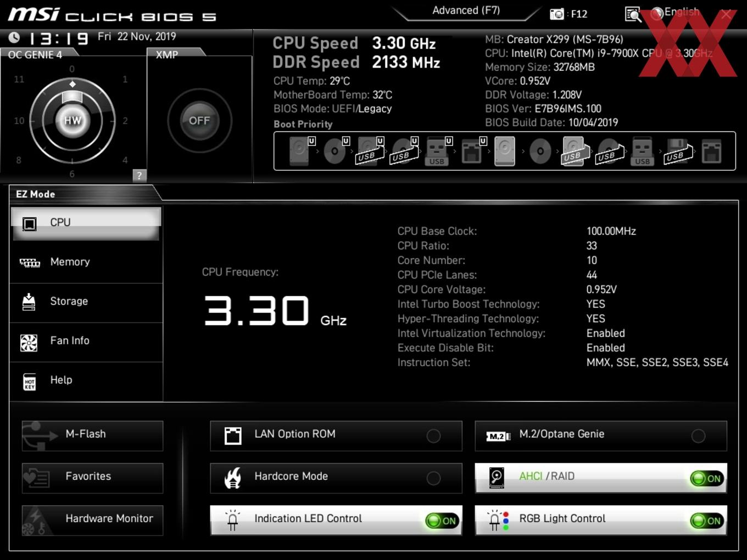This screenshot has width=747, height=560.
Task: Click the Fan Info fan icon
Action: point(29,343)
